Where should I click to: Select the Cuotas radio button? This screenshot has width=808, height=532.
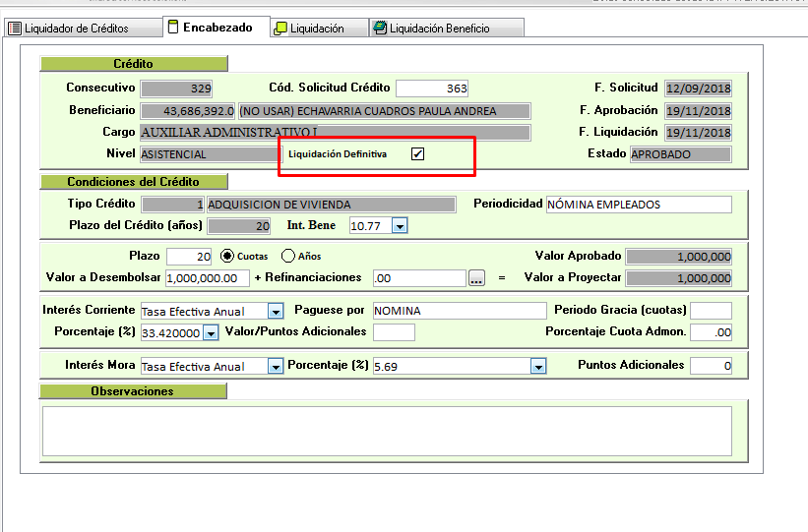227,256
